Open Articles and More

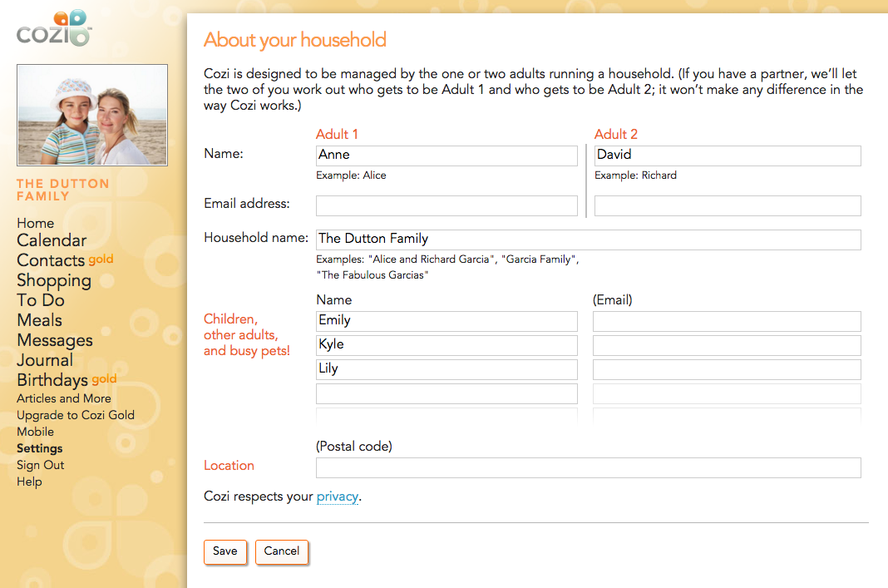coord(63,398)
